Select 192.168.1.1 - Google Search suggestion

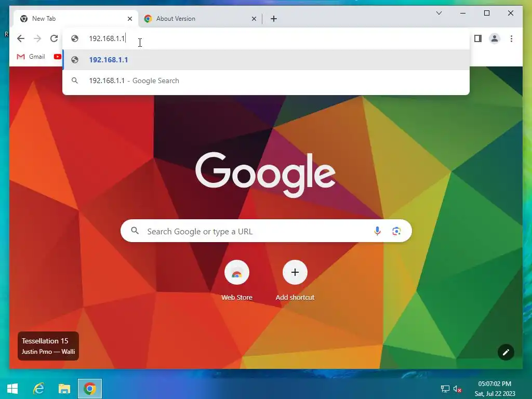click(x=266, y=81)
